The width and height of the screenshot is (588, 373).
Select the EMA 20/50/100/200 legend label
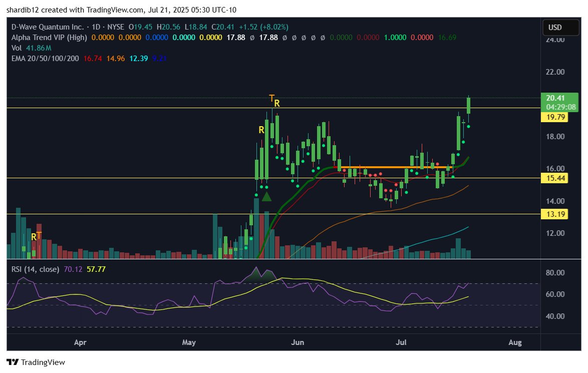pyautogui.click(x=45, y=59)
